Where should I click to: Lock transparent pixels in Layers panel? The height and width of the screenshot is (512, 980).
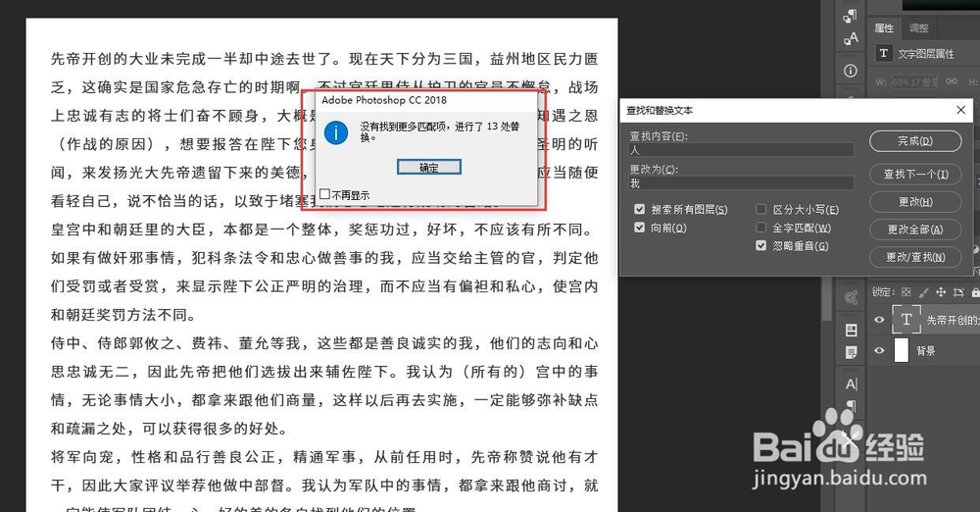click(906, 291)
